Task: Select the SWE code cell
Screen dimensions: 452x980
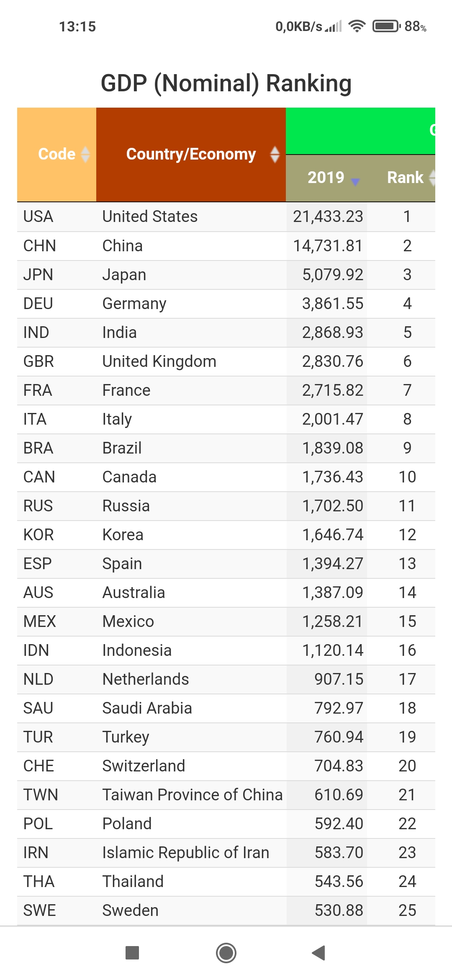Action: [40, 910]
